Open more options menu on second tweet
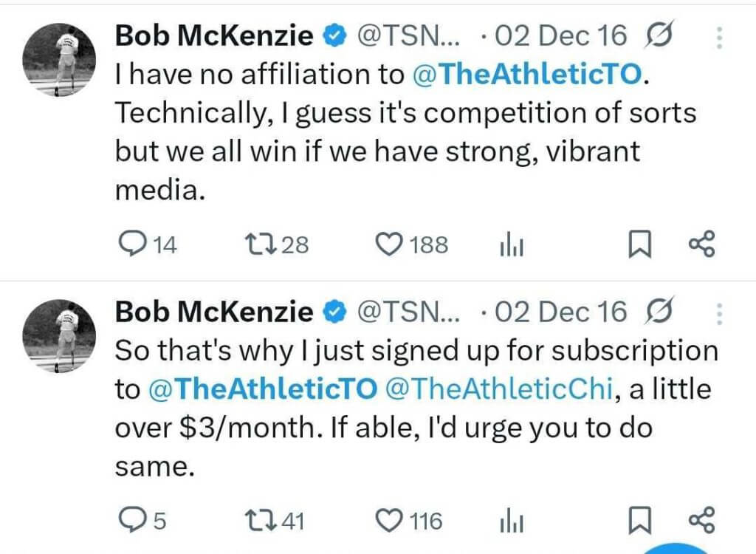Viewport: 756px width, 554px height. coord(718,312)
